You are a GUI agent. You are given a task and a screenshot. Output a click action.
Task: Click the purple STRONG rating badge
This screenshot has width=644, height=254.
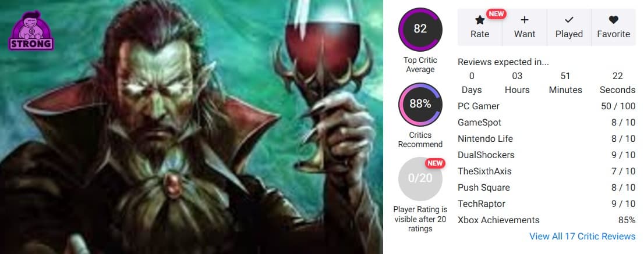[31, 31]
